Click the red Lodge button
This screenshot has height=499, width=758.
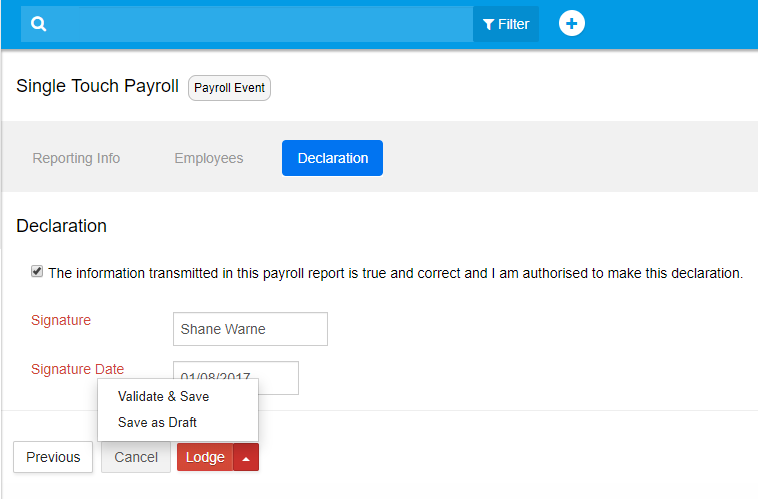[x=205, y=457]
